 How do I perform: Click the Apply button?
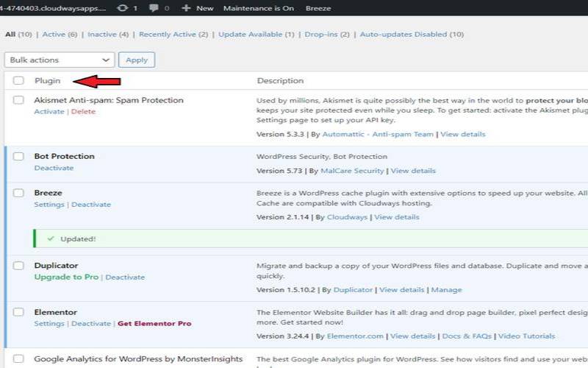137,60
